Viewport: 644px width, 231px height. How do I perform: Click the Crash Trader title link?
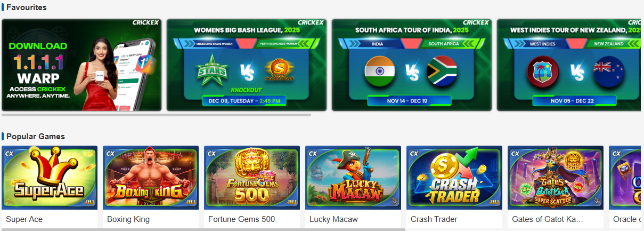(x=434, y=219)
